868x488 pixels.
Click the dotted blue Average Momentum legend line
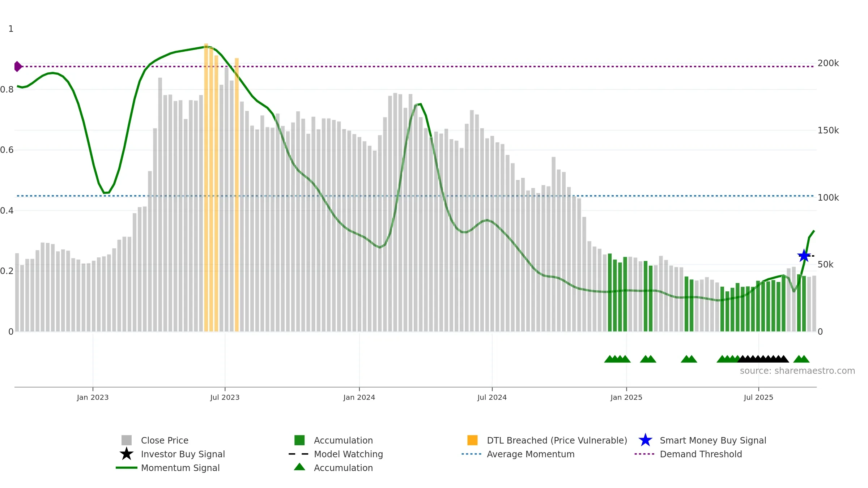tap(472, 454)
